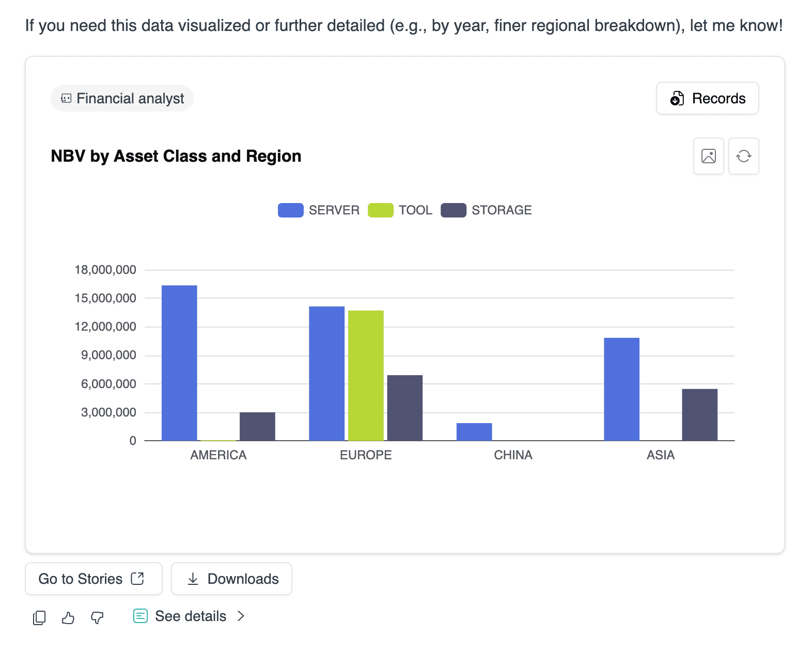Expand See details chevron arrow
The width and height of the screenshot is (812, 652).
[241, 616]
